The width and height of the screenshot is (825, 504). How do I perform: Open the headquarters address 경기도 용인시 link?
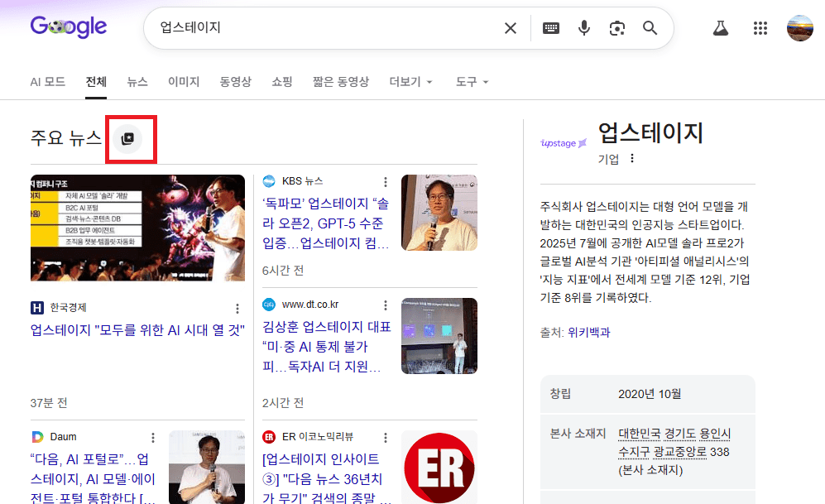[x=674, y=443]
